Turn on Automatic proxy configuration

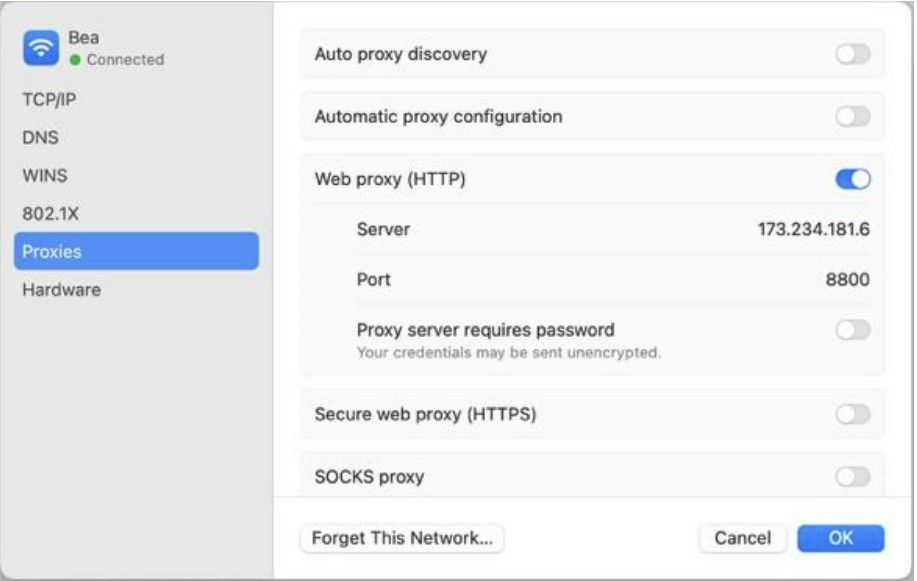(853, 116)
